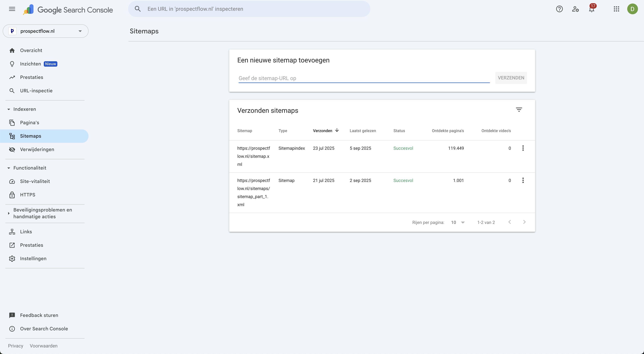Click the Status column header
The height and width of the screenshot is (354, 644).
[x=399, y=131]
